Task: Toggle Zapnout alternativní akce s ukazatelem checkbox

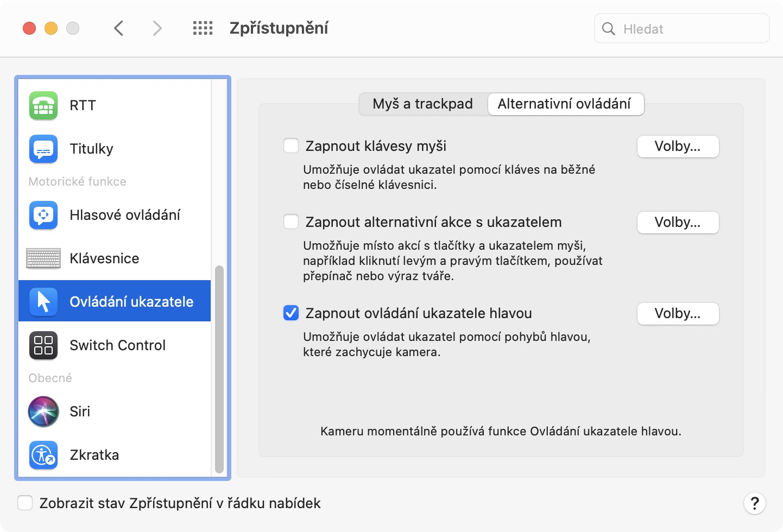Action: coord(291,222)
